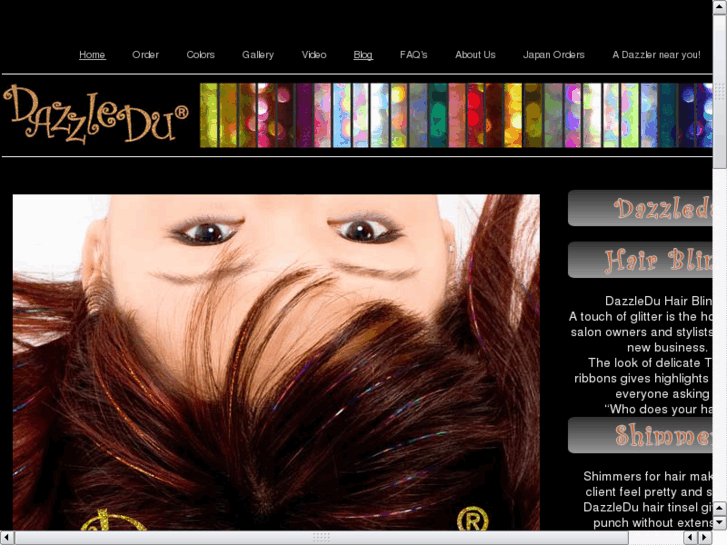This screenshot has width=727, height=545.
Task: Click the "Who does your ha" quote text
Action: (x=658, y=409)
